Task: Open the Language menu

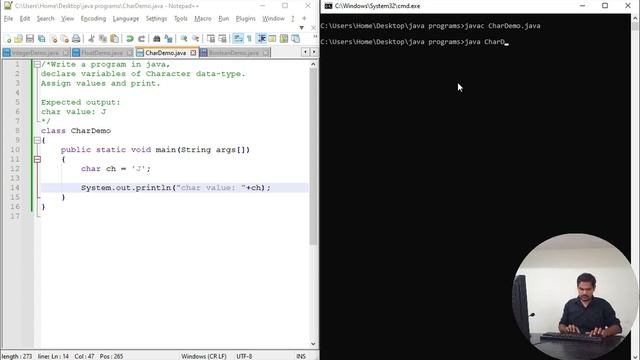Action: tap(126, 19)
